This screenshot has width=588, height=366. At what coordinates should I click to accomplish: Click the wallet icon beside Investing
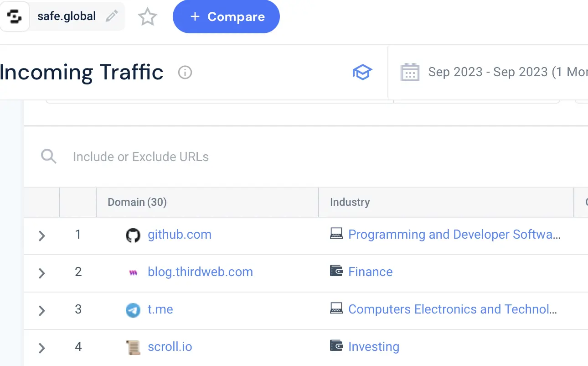click(336, 346)
